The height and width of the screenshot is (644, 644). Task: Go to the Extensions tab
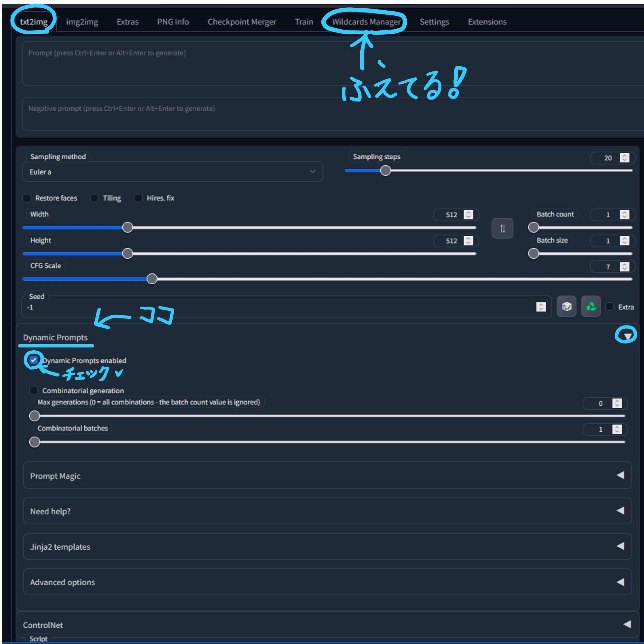tap(487, 22)
